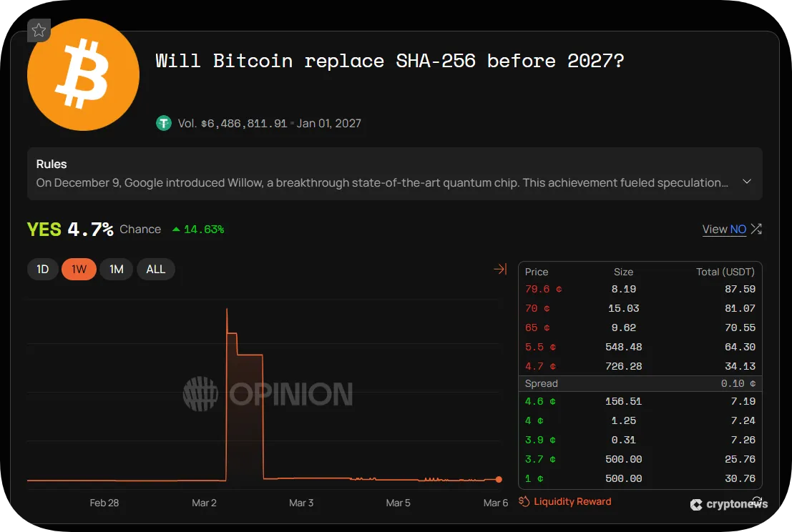The image size is (792, 532).
Task: Collapse order book with arrow icon
Action: (500, 269)
